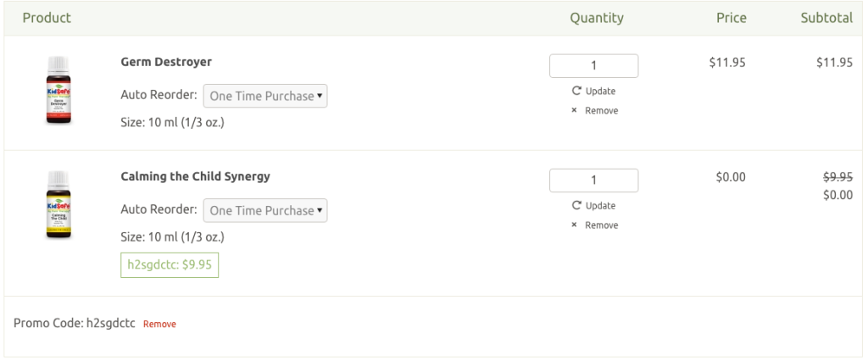Click the refresh arrow icon for Germ Destroyer
Image resolution: width=868 pixels, height=361 pixels.
point(576,92)
